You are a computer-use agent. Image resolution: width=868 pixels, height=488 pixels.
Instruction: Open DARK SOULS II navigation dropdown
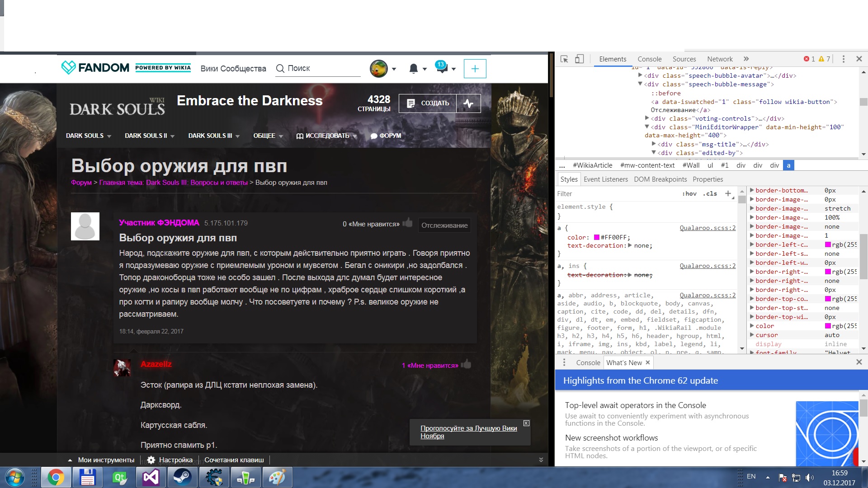[150, 136]
